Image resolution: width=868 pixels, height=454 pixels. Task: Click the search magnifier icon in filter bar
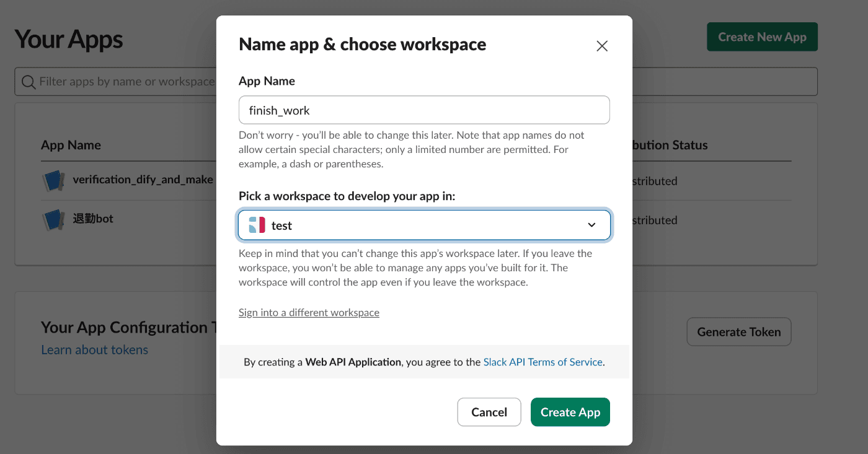pyautogui.click(x=29, y=82)
